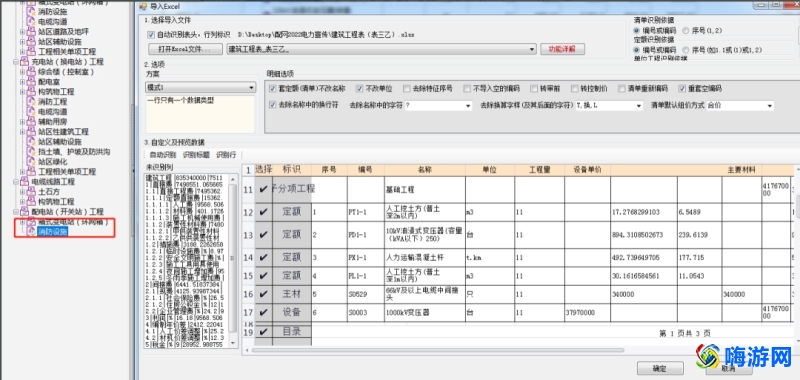Click the node icon beside 站区道路及地坪
Viewport: 800px width, 380px height.
(x=31, y=32)
